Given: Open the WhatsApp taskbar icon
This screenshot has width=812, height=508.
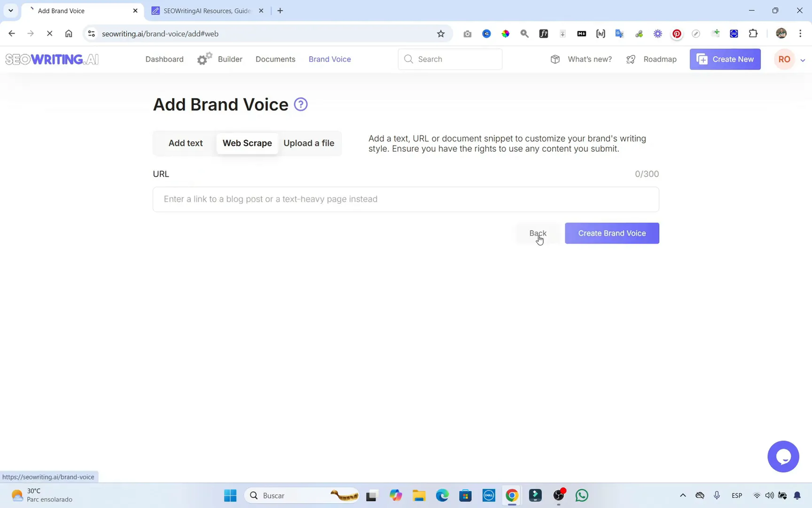Looking at the screenshot, I should (581, 495).
